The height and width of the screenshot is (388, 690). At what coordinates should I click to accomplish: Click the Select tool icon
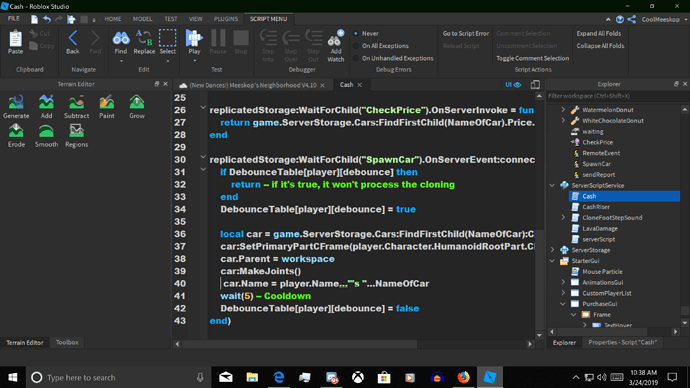click(167, 38)
